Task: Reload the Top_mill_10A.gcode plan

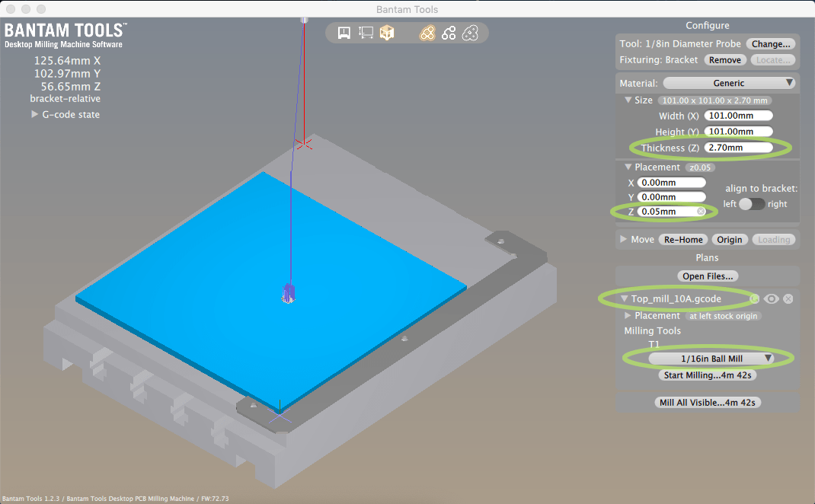Action: (x=755, y=298)
